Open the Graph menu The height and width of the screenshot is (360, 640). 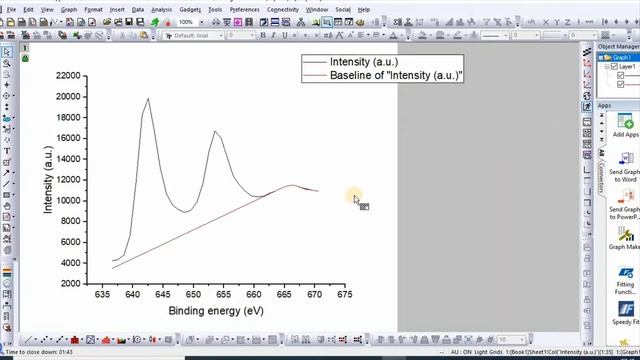coord(69,9)
